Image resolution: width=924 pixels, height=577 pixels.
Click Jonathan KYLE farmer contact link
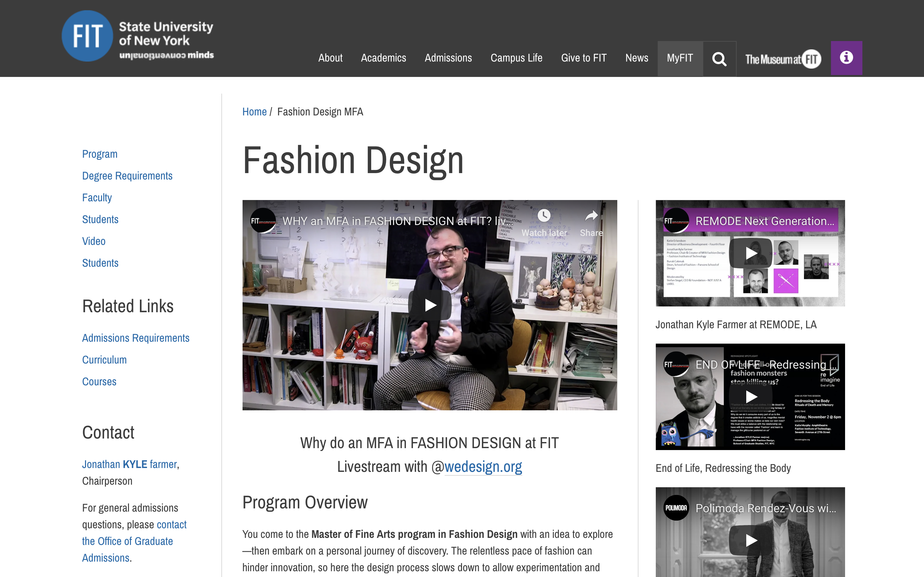coord(130,464)
